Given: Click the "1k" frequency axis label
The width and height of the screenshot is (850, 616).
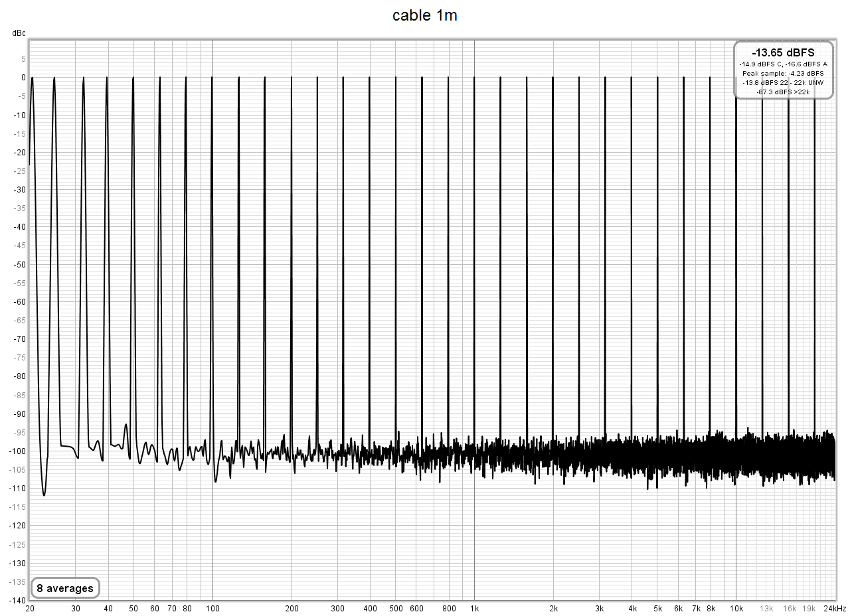Looking at the screenshot, I should pyautogui.click(x=474, y=608).
